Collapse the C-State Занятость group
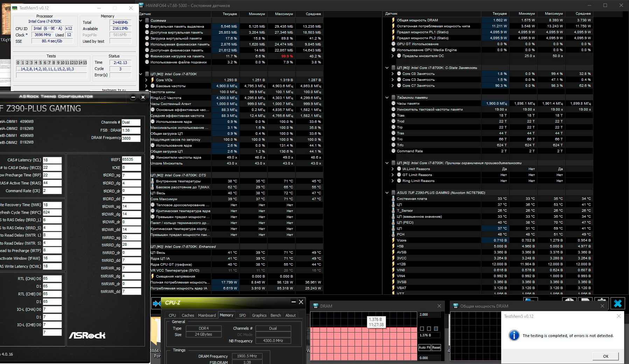The width and height of the screenshot is (629, 364). pos(387,68)
